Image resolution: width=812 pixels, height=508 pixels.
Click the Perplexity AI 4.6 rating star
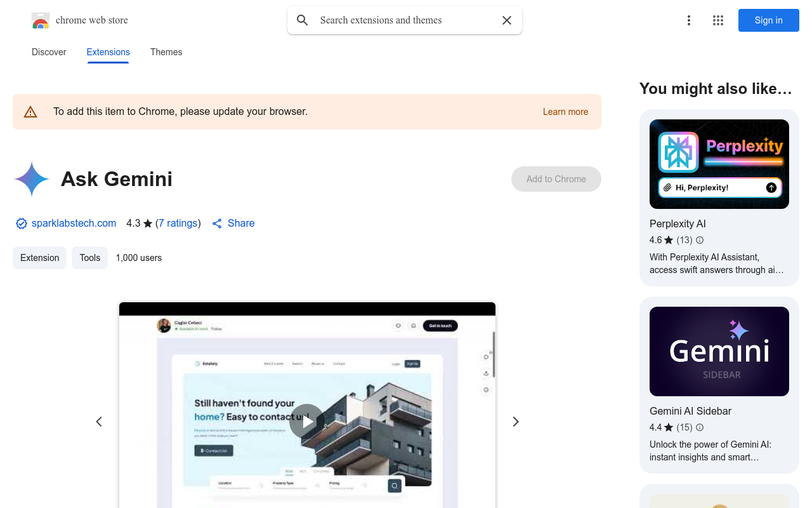click(x=669, y=240)
